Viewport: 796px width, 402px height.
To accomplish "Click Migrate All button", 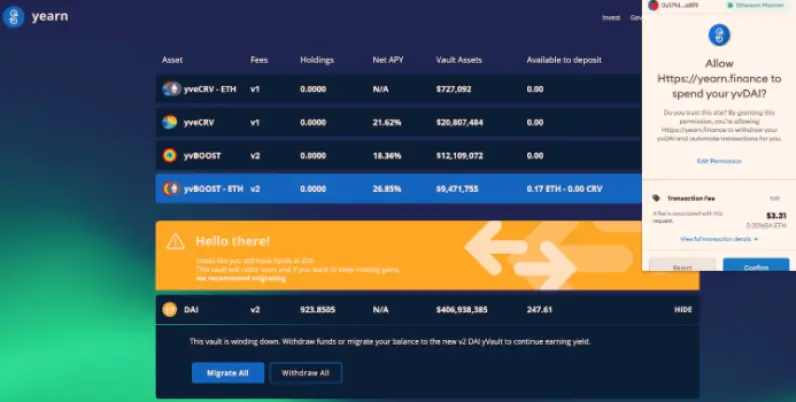I will [228, 373].
